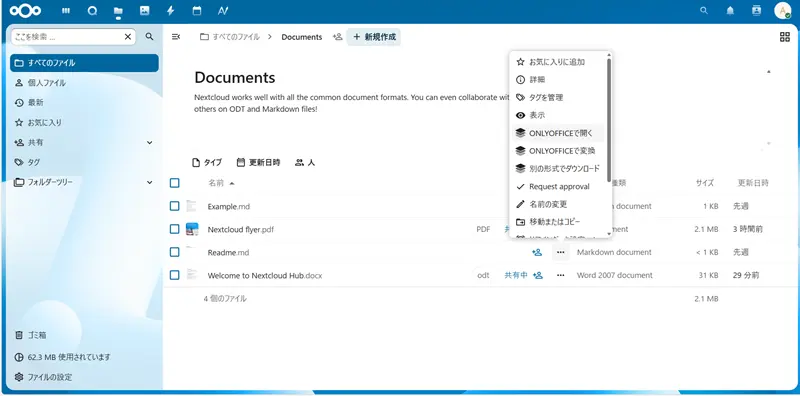Switch to grid view icon

click(785, 37)
